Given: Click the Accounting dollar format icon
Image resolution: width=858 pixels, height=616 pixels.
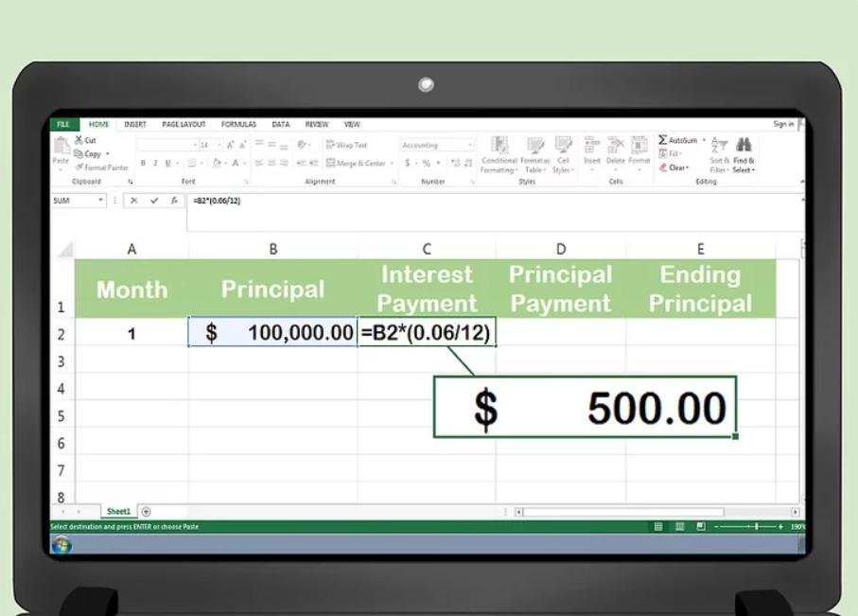Looking at the screenshot, I should pyautogui.click(x=407, y=163).
